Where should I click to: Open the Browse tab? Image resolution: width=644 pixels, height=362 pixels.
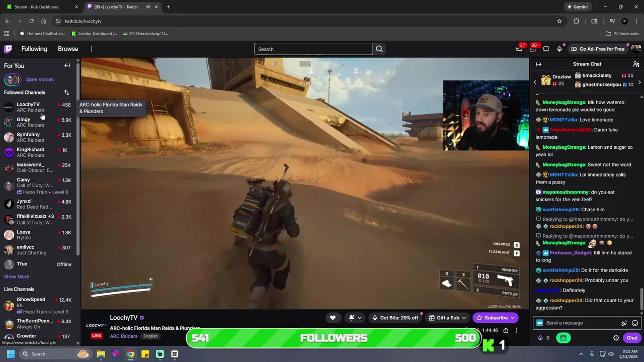[68, 49]
